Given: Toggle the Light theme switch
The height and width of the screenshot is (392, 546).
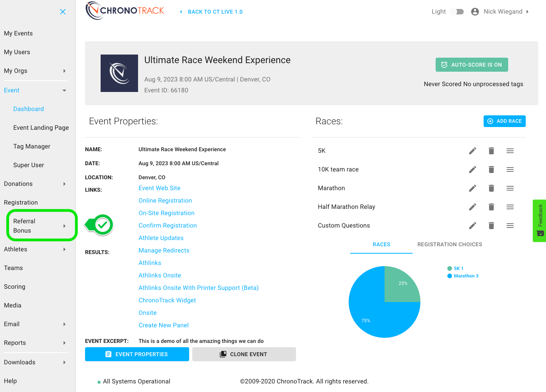Looking at the screenshot, I should 457,12.
